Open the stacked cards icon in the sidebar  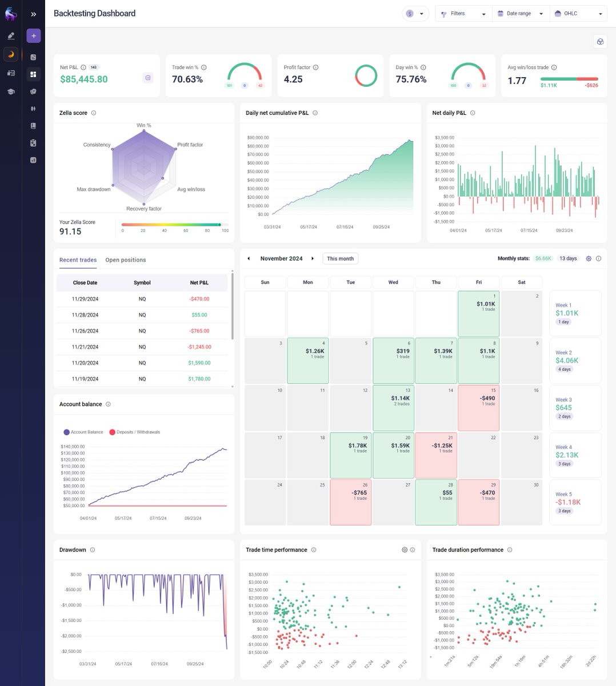pyautogui.click(x=33, y=91)
